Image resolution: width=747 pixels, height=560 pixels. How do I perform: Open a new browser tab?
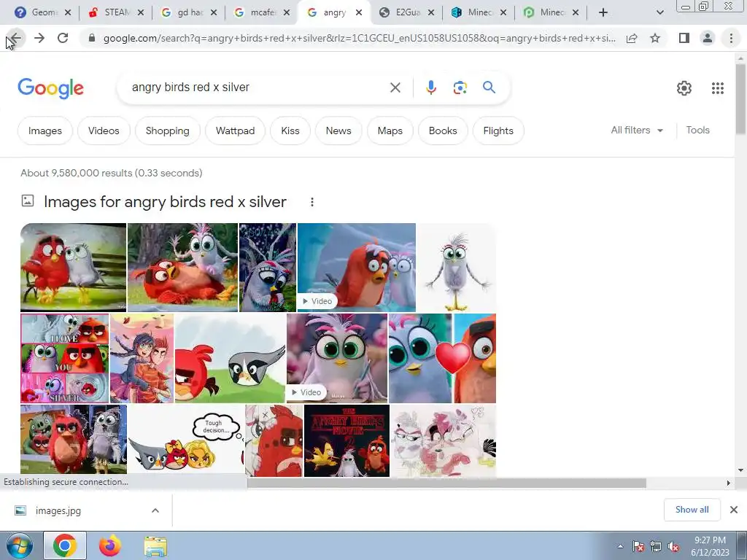coord(603,13)
